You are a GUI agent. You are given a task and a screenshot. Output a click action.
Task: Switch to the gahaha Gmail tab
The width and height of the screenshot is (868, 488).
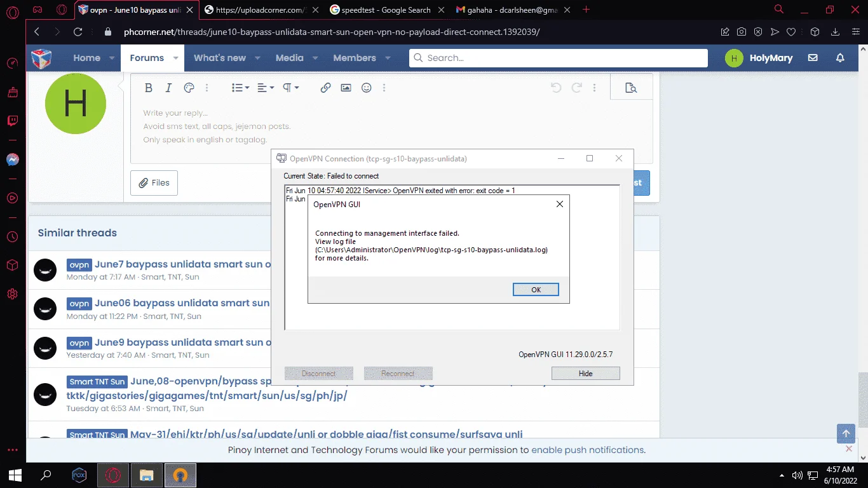tap(512, 10)
